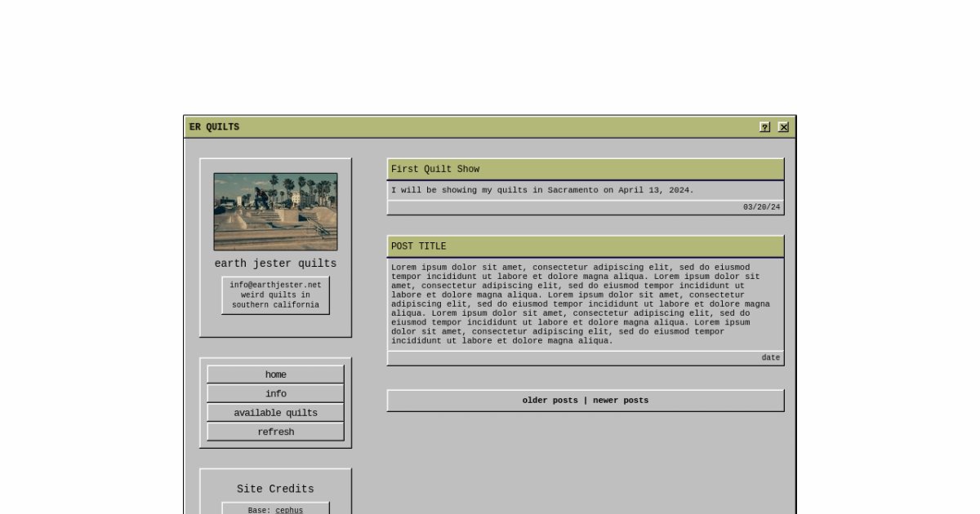Click the Sacramento quilt show announcement text
980x514 pixels.
pos(542,190)
